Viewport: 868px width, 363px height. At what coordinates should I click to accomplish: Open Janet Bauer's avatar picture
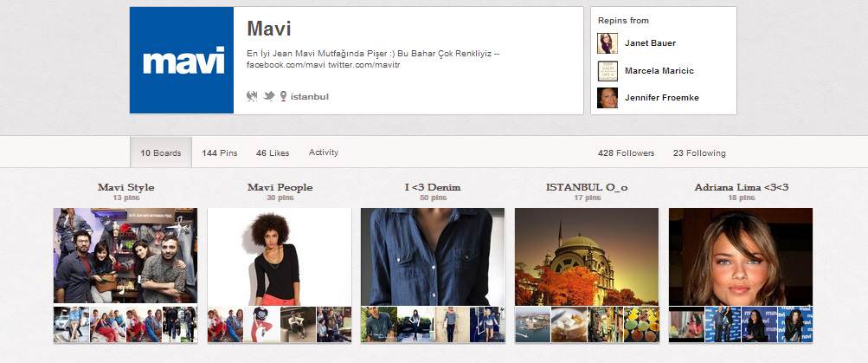click(x=608, y=43)
